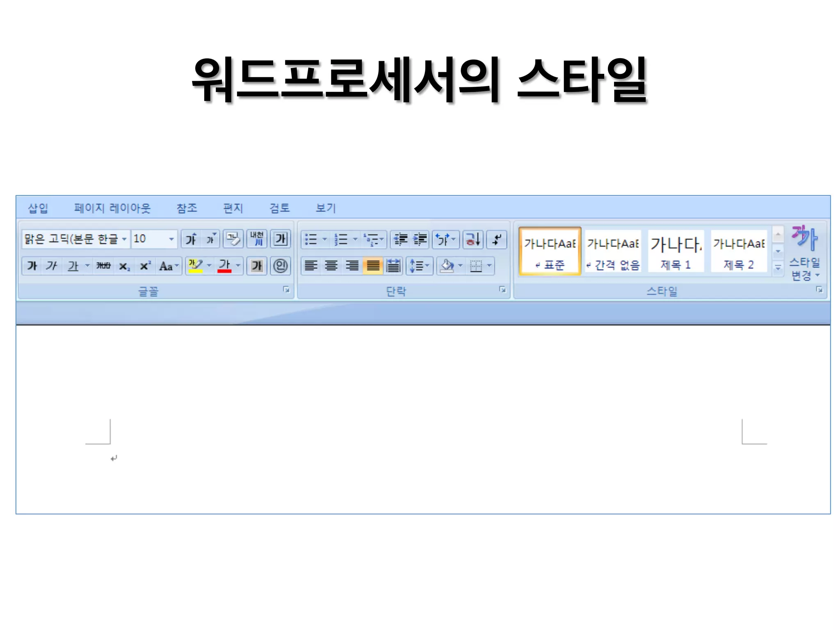Screen dimensions: 840x630
Task: Apply numbered list
Action: pos(341,239)
